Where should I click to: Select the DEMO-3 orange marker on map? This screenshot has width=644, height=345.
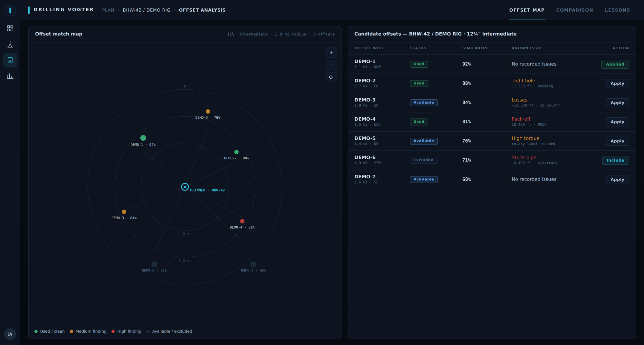click(x=124, y=212)
